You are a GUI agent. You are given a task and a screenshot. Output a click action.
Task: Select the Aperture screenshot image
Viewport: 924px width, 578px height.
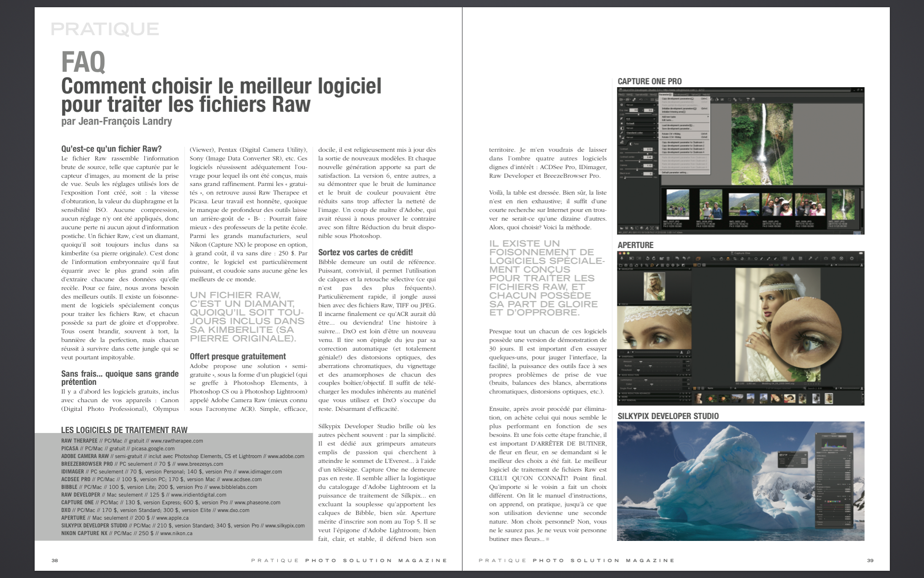(x=741, y=328)
